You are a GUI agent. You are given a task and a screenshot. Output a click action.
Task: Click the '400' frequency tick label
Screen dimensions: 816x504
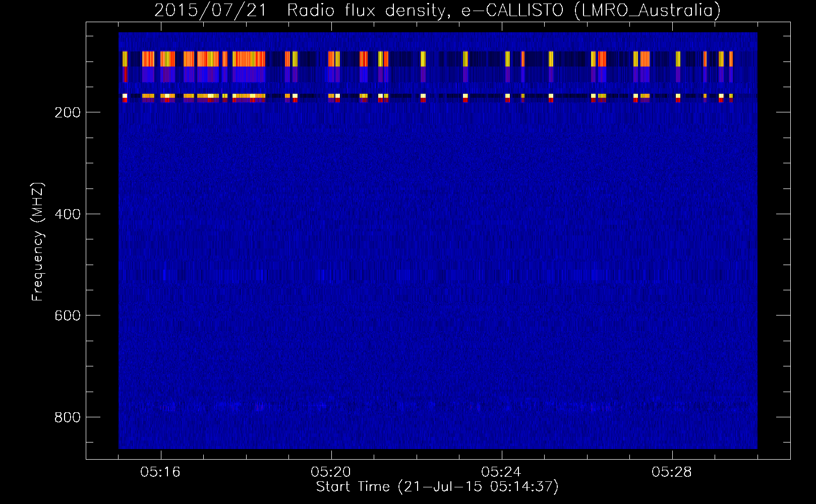68,214
